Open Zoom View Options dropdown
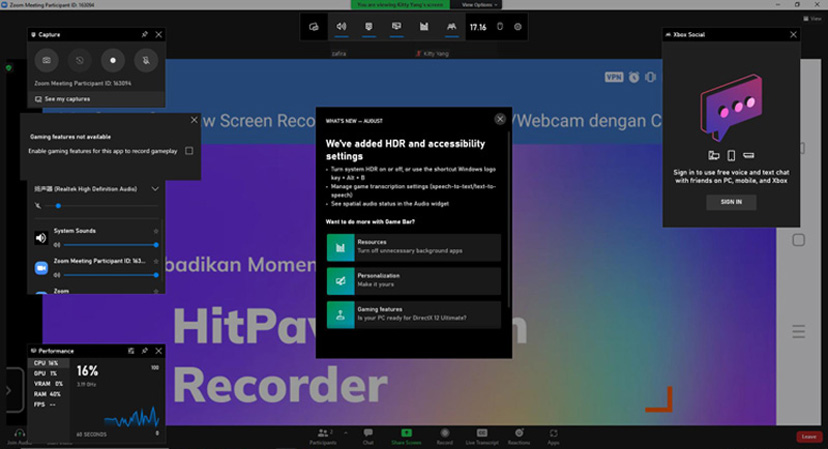Viewport: 828px width, 449px height. [x=479, y=5]
